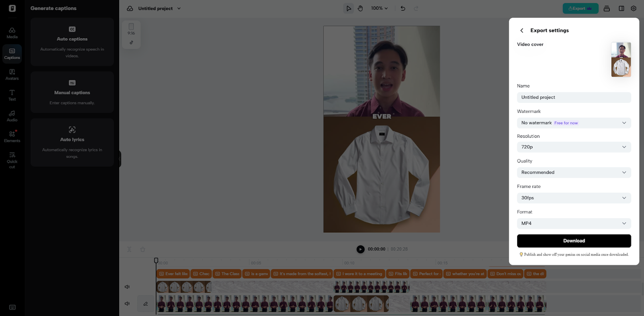Open the Watermark dropdown
Viewport: 644px width, 316px height.
[x=574, y=123]
